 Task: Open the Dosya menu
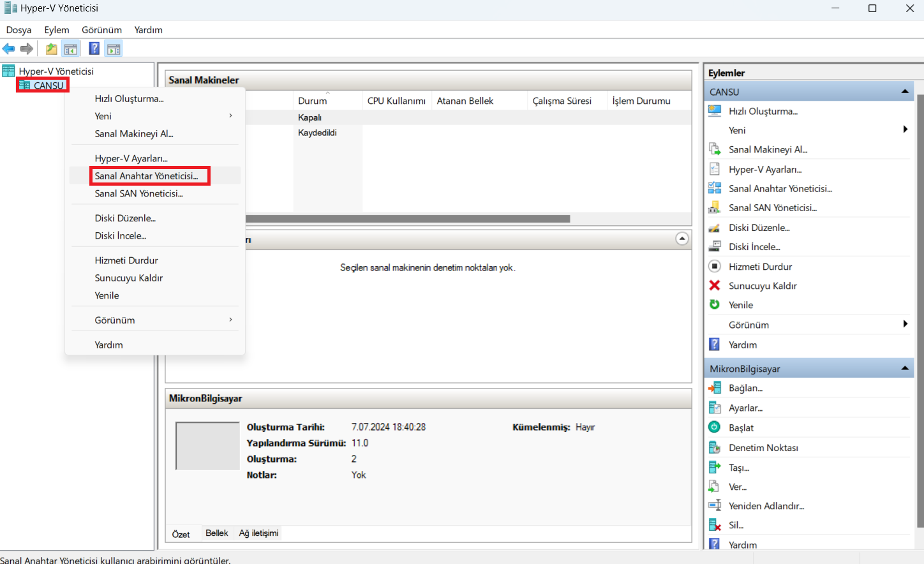click(19, 30)
